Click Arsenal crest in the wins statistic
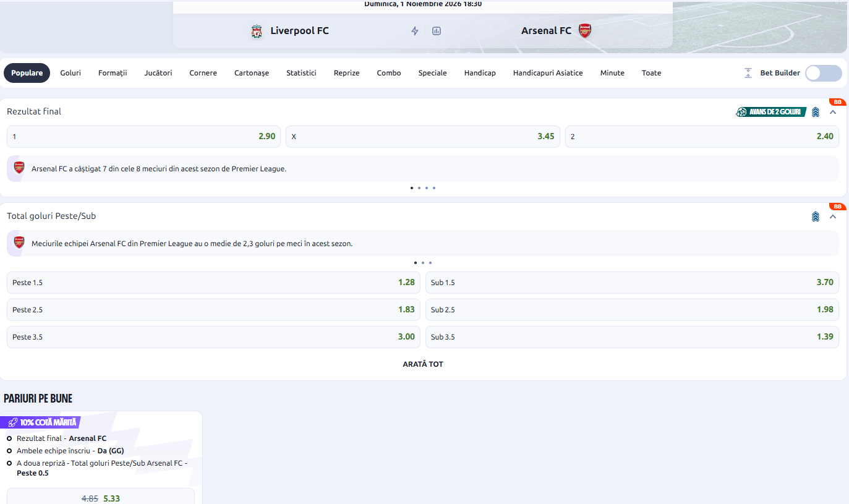849x504 pixels. [19, 168]
